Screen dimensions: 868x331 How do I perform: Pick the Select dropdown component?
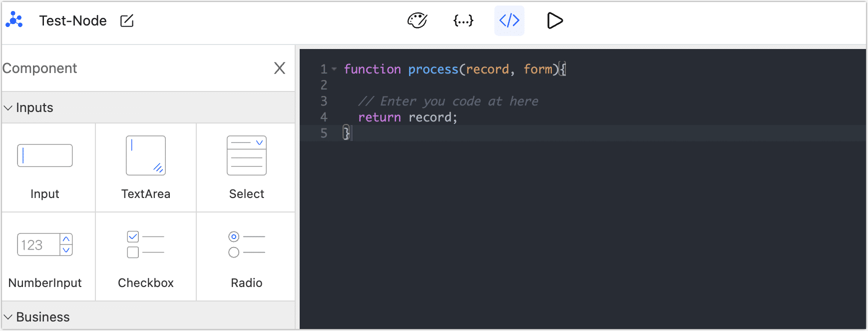click(246, 167)
